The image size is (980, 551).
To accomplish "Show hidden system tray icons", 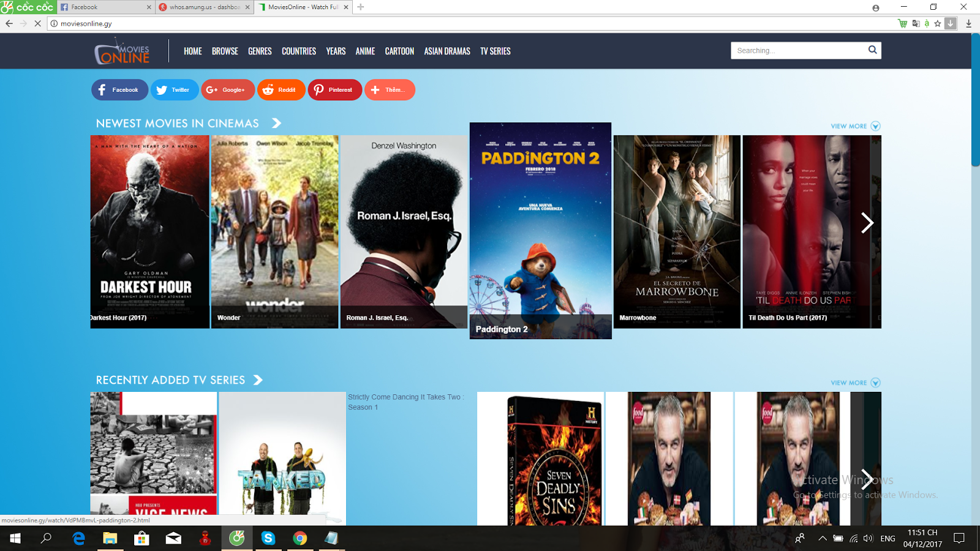I will [823, 539].
